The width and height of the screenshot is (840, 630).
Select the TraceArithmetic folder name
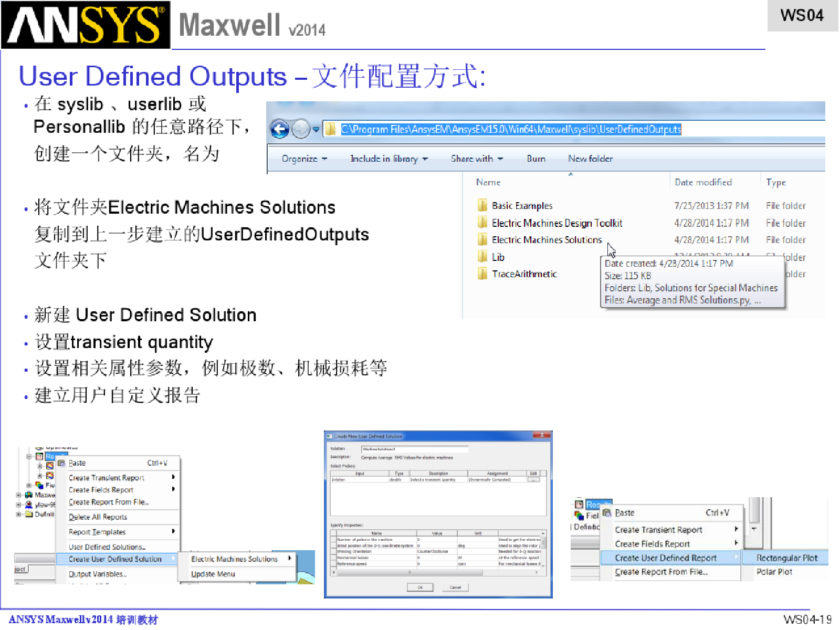524,274
